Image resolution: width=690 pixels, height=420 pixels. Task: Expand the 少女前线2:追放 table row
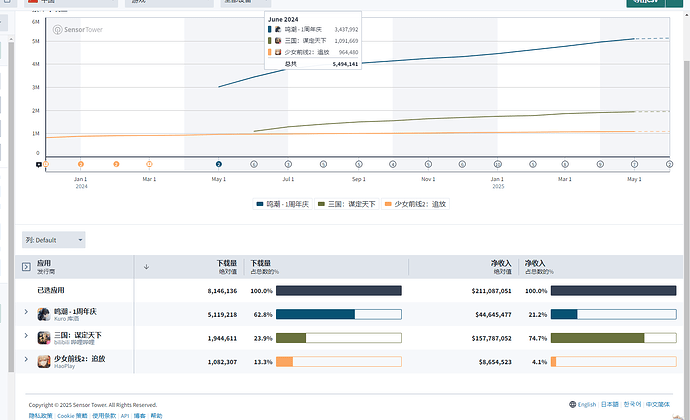point(26,359)
